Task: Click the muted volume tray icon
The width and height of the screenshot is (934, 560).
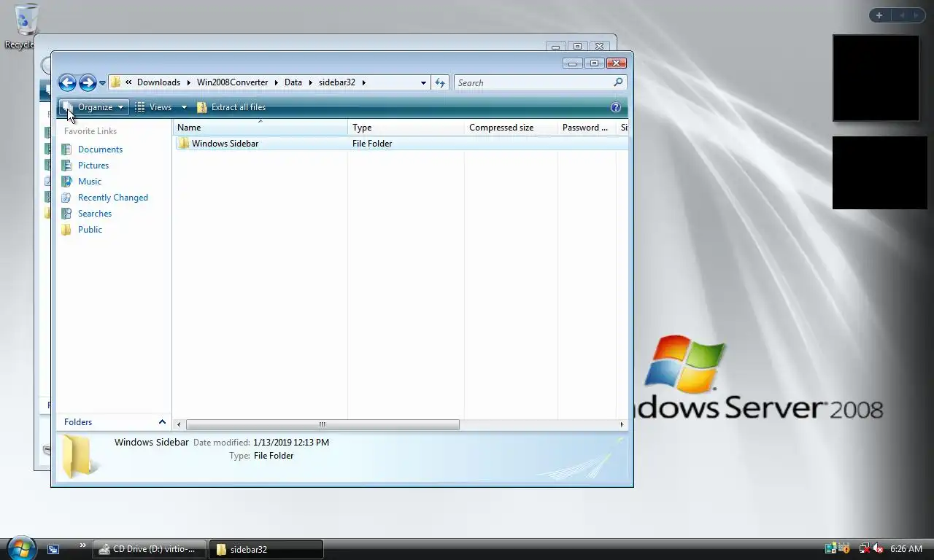Action: (878, 548)
